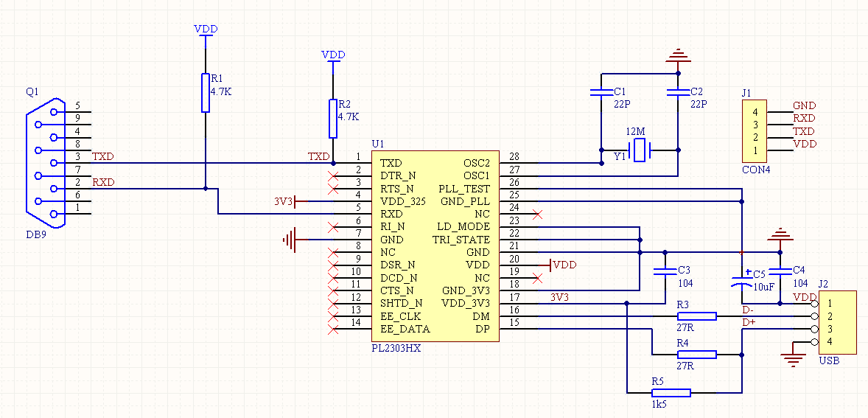Click the ground symbol above C2
This screenshot has height=418, width=868.
(x=679, y=55)
